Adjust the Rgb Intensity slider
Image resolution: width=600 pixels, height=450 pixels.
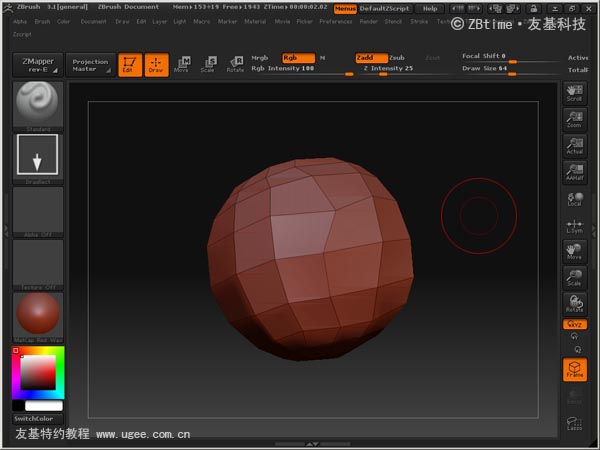point(302,70)
